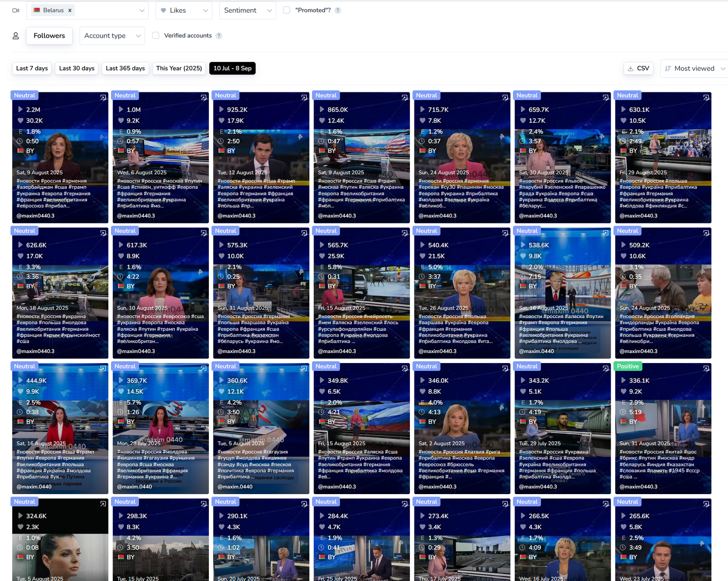This screenshot has width=728, height=581.
Task: Click the Followers filter button
Action: pyautogui.click(x=49, y=36)
